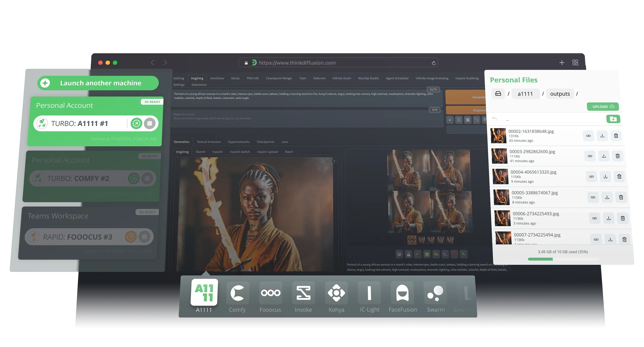This screenshot has width=644, height=347.
Task: Click the plus icon on Launch another machine
Action: 45,83
